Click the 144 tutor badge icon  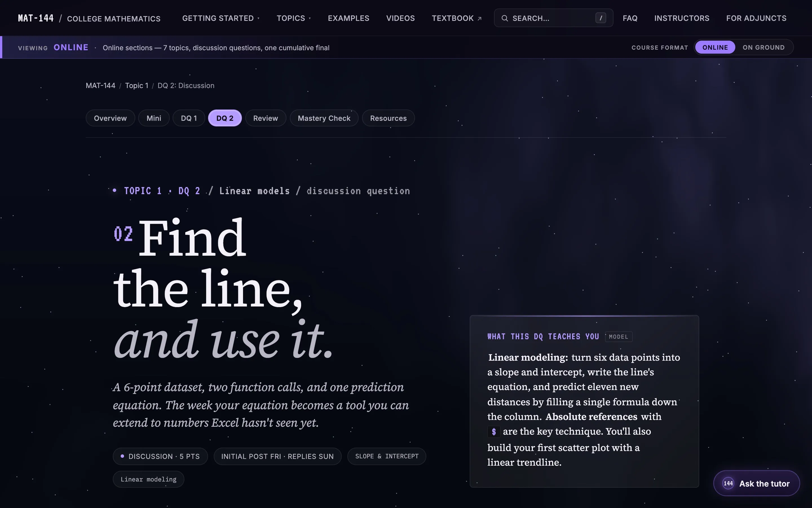728,483
